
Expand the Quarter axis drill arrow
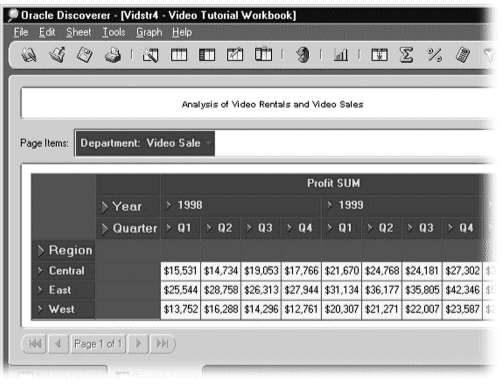[x=105, y=229]
